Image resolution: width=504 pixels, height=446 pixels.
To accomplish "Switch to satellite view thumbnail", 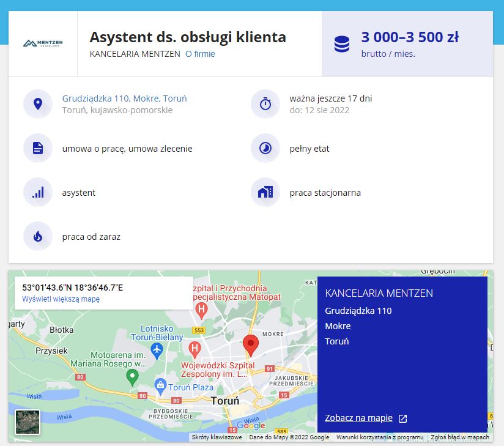I will pos(28,422).
